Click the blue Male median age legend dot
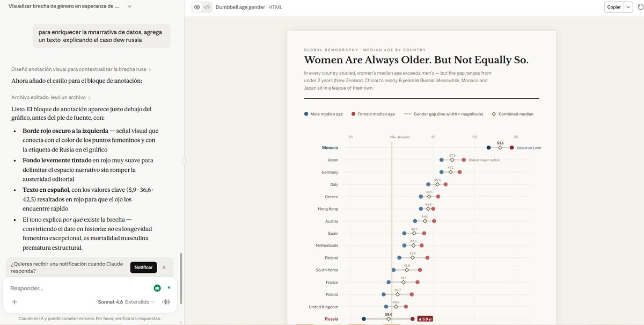Screen dimensions: 644x325 pos(306,114)
